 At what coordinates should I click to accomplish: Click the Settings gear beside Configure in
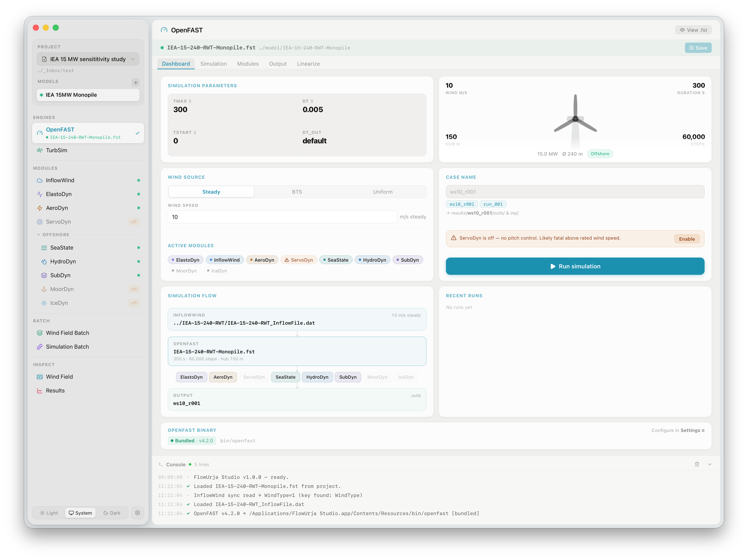(x=703, y=430)
